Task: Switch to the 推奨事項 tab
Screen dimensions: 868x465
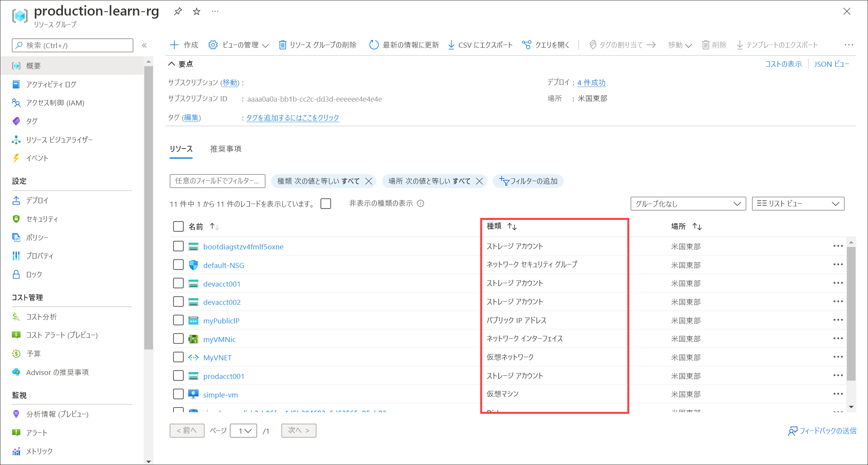Action: pyautogui.click(x=226, y=149)
